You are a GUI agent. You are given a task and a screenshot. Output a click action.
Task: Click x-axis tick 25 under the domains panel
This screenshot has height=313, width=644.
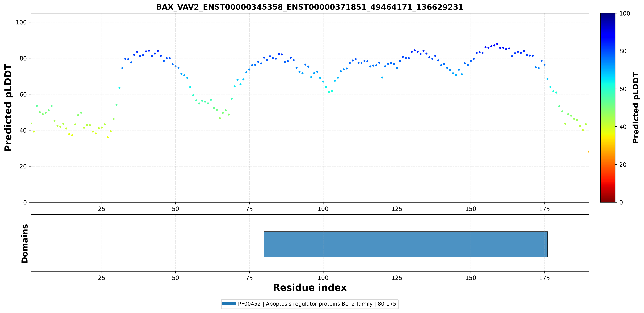[102, 278]
